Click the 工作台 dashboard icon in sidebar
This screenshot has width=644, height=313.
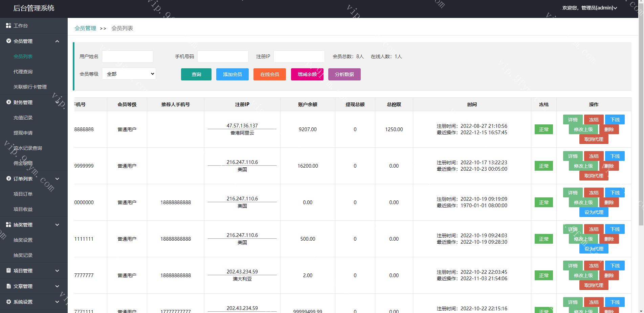[8, 26]
